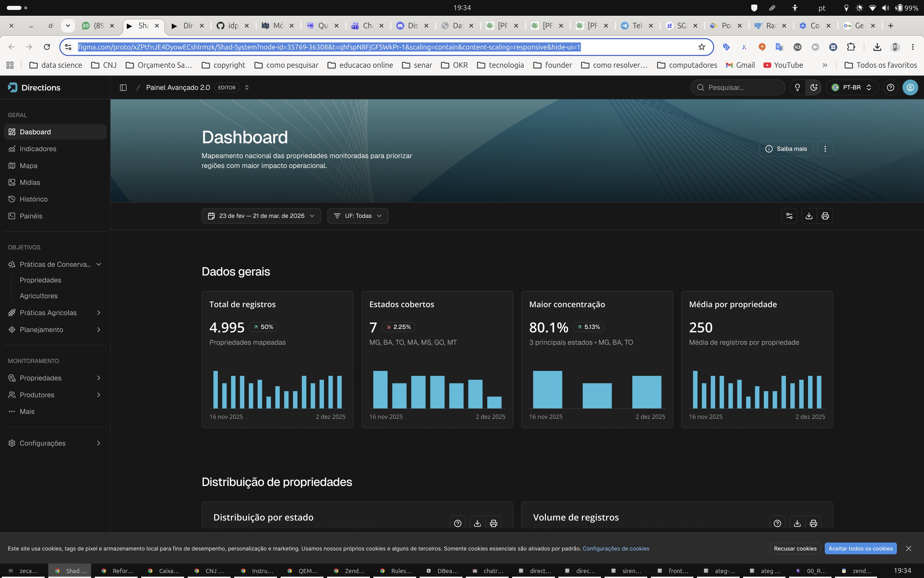Print the Distribuição por estado chart
The width and height of the screenshot is (924, 578).
[x=493, y=523]
